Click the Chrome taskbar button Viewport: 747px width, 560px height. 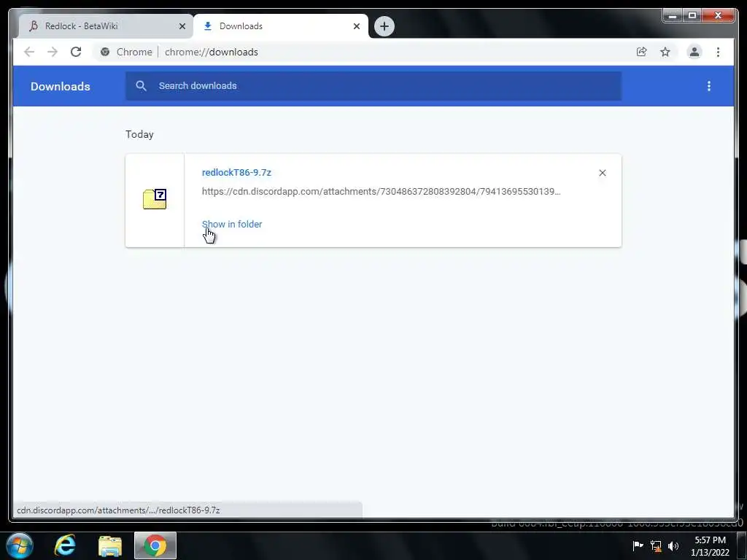(155, 545)
